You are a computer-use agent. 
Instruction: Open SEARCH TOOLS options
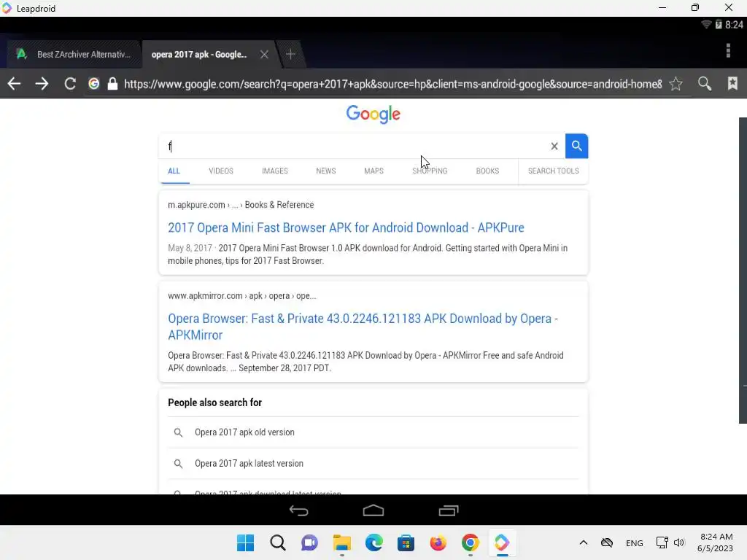(553, 171)
